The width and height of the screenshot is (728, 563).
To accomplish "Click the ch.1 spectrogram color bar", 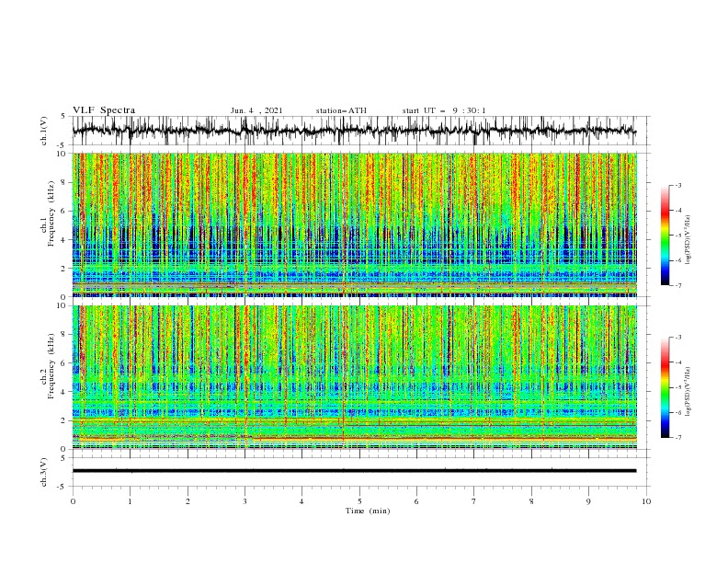I will point(665,236).
